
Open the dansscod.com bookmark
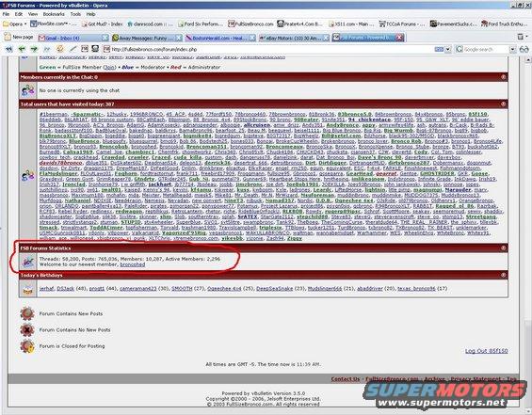[x=151, y=24]
